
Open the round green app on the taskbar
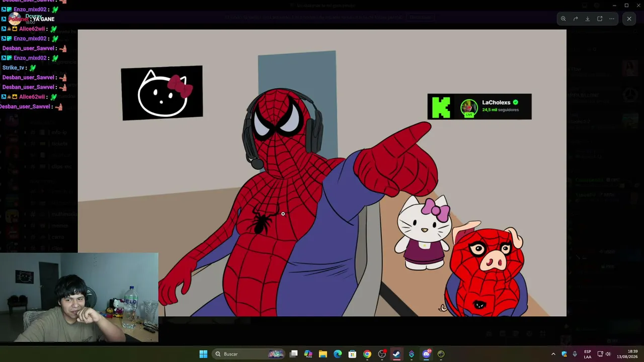pos(441,354)
